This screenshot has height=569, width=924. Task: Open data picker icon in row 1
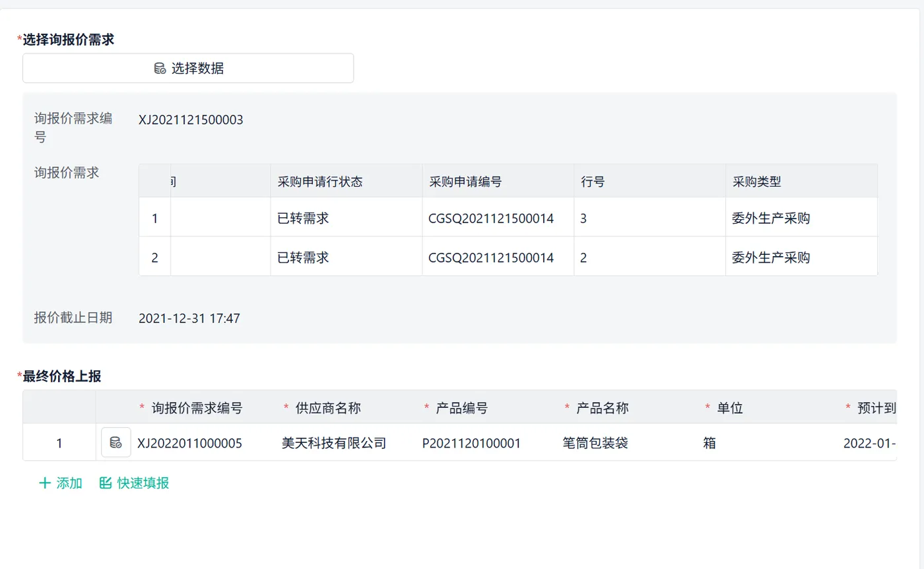(115, 442)
